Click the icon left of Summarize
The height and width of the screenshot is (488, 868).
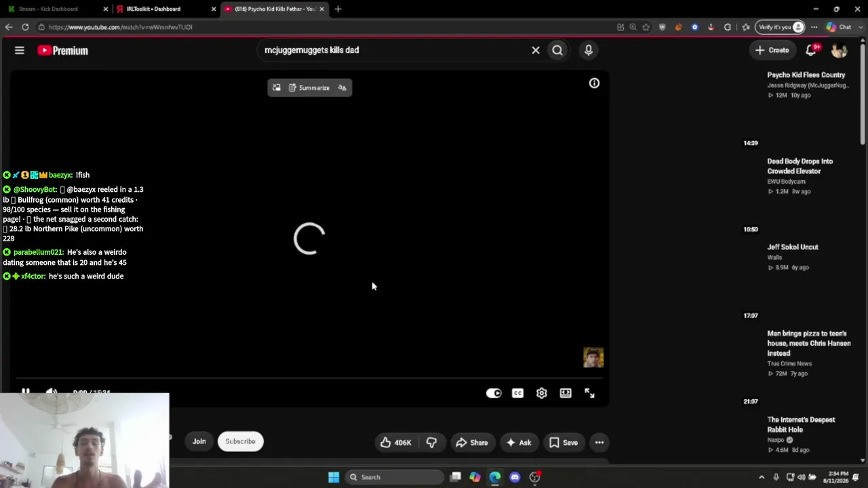[x=277, y=87]
